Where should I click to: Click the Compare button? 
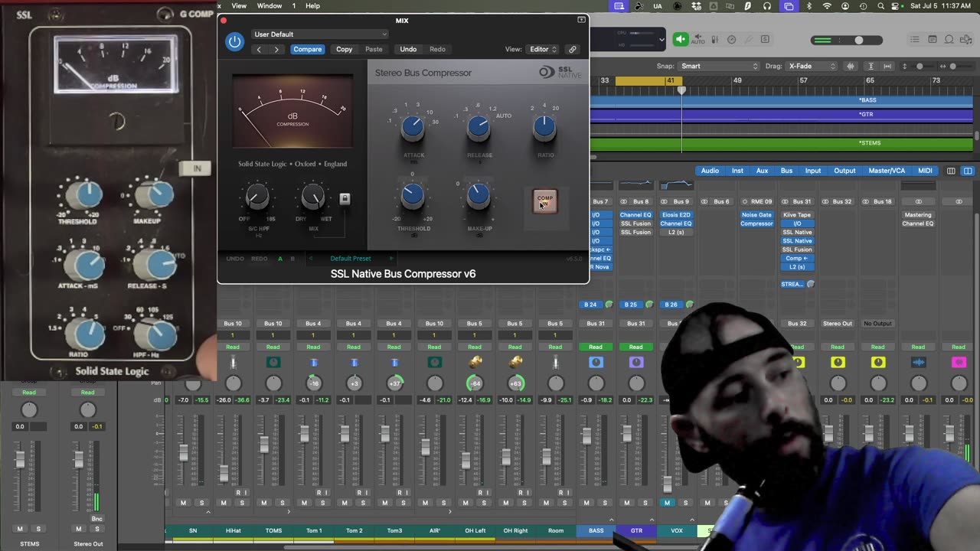point(307,49)
